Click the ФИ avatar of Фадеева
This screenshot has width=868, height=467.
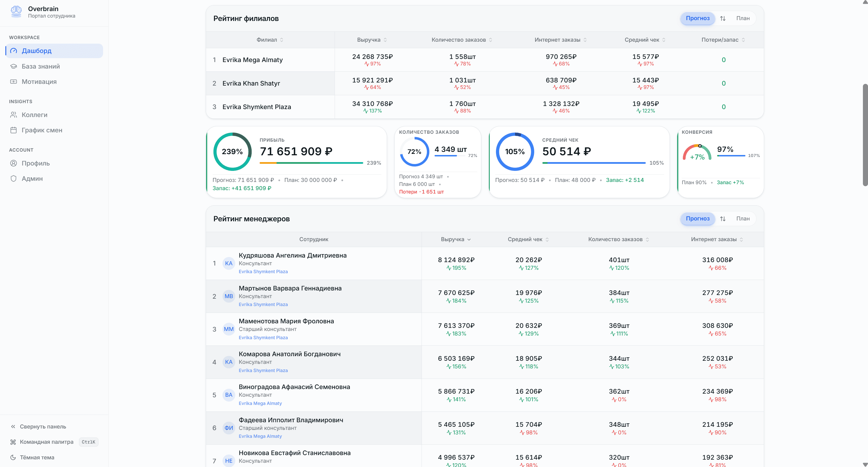pyautogui.click(x=229, y=428)
